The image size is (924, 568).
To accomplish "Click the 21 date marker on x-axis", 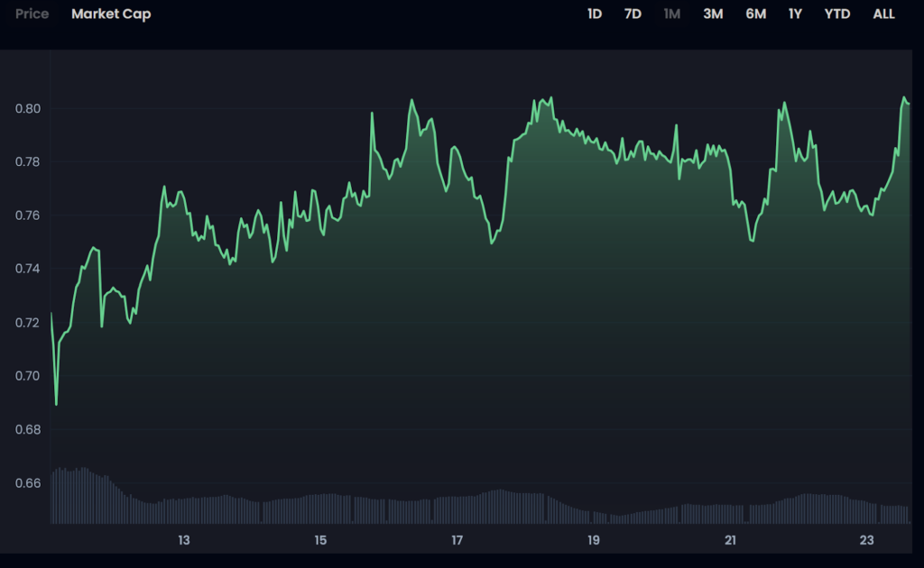I will tap(730, 540).
